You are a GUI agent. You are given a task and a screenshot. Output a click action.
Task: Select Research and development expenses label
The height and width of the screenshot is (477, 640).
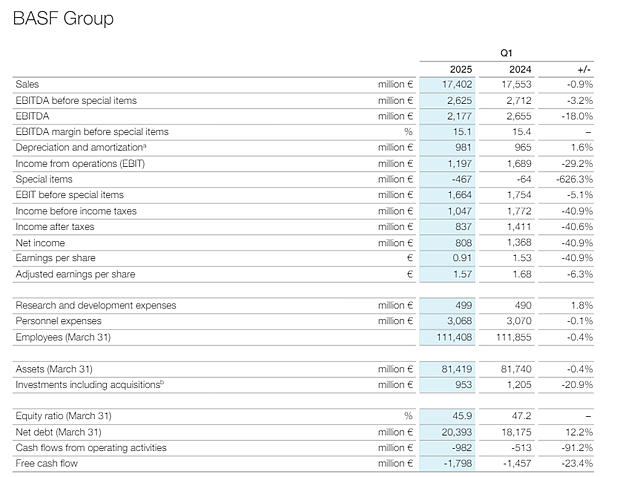coord(96,305)
